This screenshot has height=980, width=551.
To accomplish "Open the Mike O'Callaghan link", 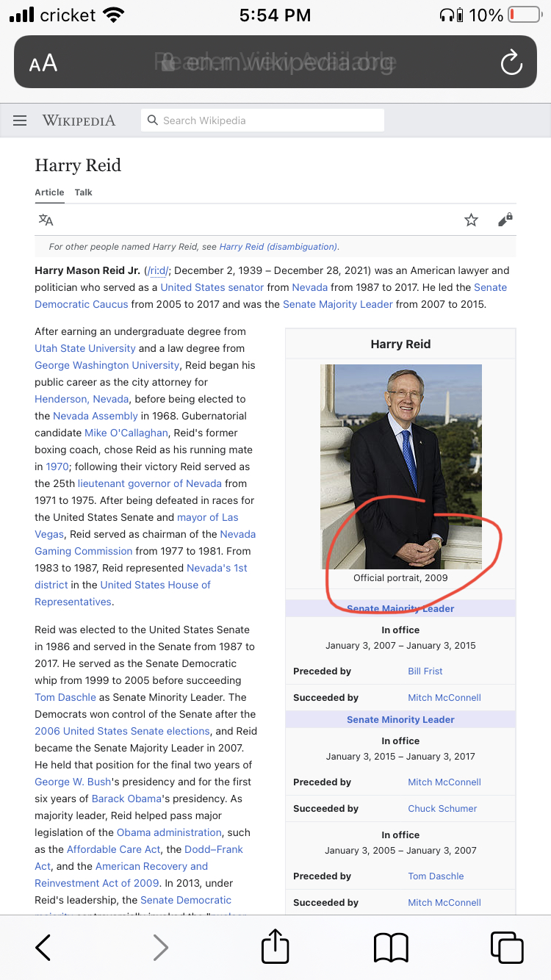I will [126, 433].
